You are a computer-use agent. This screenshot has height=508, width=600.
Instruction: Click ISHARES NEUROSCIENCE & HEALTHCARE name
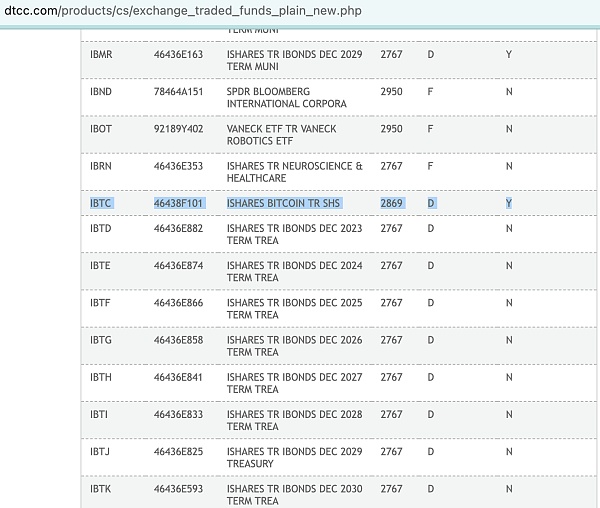(x=294, y=172)
